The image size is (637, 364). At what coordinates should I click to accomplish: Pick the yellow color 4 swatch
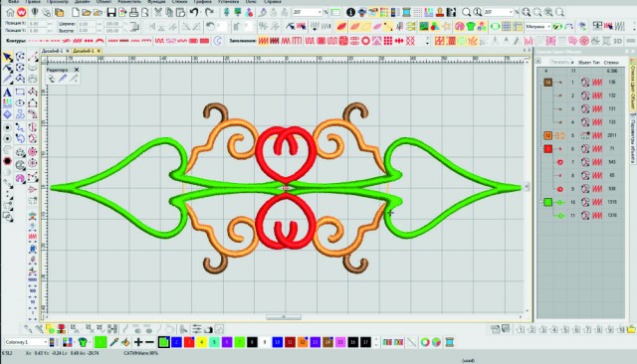coord(201,342)
